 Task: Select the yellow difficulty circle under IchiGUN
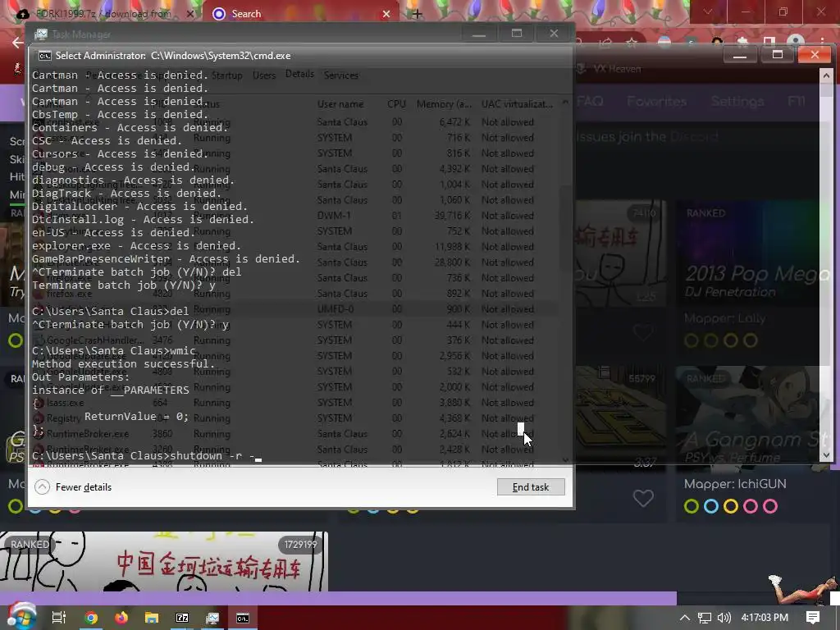click(731, 506)
